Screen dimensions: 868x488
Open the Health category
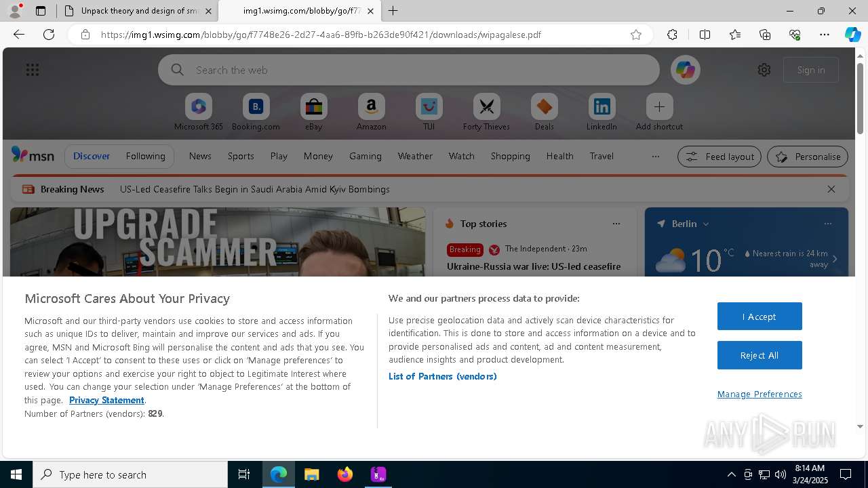click(x=560, y=156)
